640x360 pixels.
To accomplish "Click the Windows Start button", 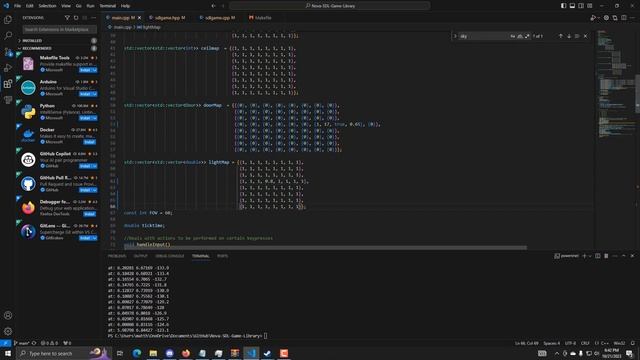I will [x=8, y=353].
